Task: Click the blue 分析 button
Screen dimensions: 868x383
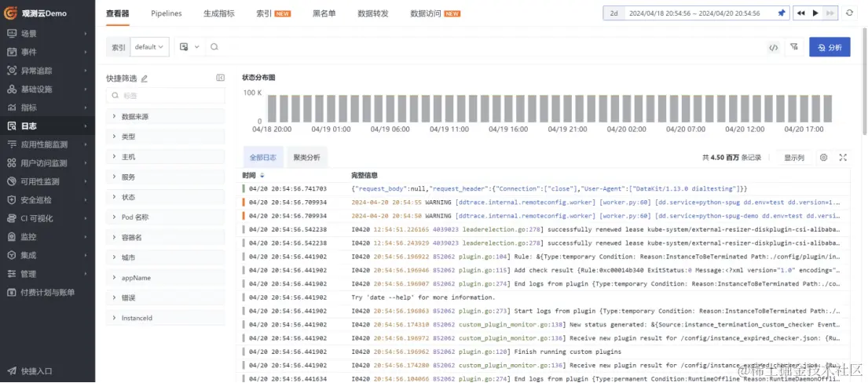Action: point(830,47)
